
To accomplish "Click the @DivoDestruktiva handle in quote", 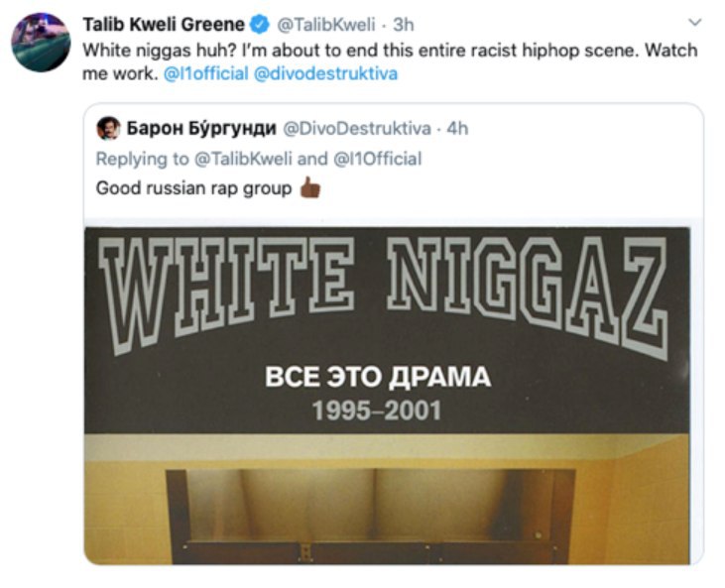I will [x=356, y=129].
